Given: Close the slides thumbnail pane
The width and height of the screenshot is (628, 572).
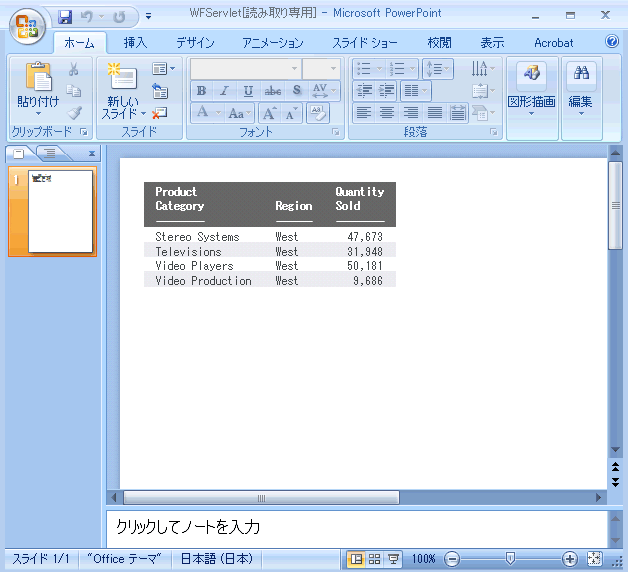Looking at the screenshot, I should coord(92,153).
